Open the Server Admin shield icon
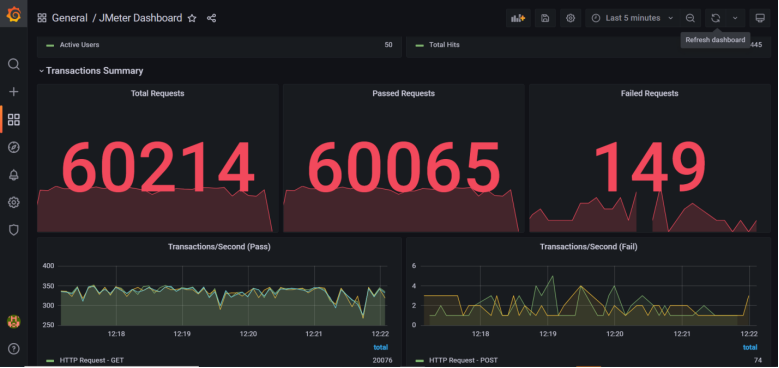This screenshot has width=779, height=368. [x=14, y=230]
